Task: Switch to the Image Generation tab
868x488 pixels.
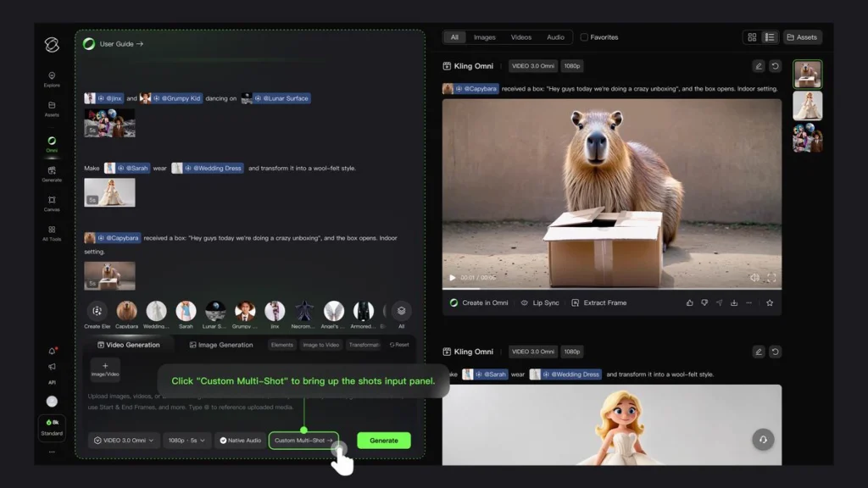Action: pos(220,345)
